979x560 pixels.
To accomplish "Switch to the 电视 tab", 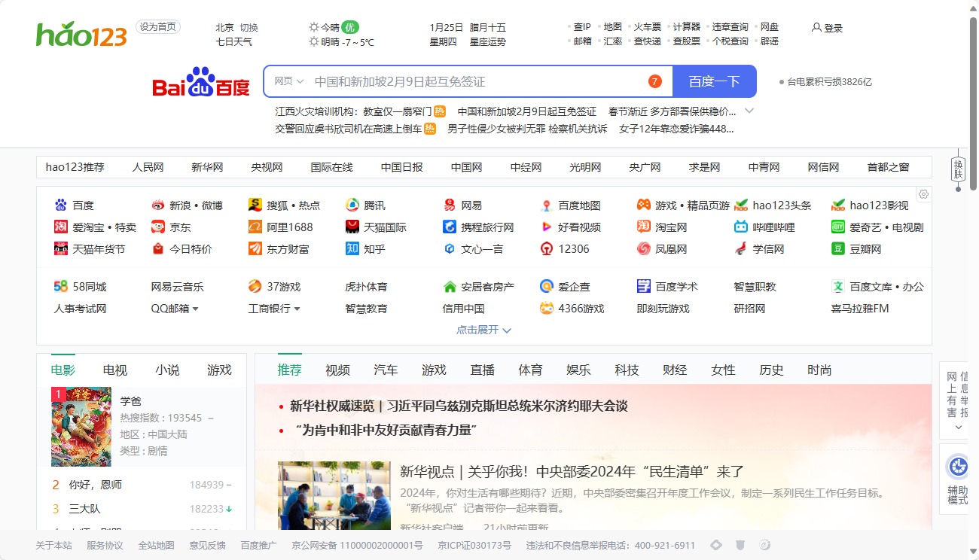I will click(x=115, y=370).
